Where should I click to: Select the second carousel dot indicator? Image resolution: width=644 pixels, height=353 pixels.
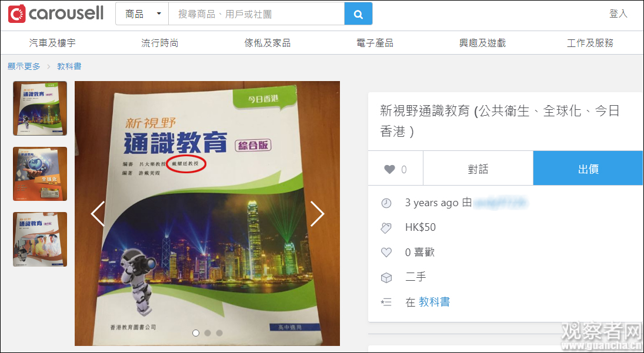coord(208,333)
